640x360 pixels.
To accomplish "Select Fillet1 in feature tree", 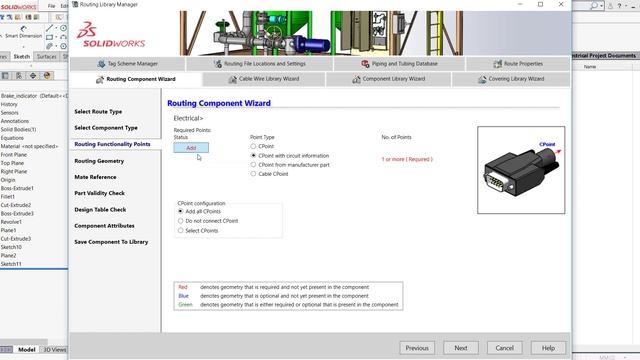I will [8, 197].
